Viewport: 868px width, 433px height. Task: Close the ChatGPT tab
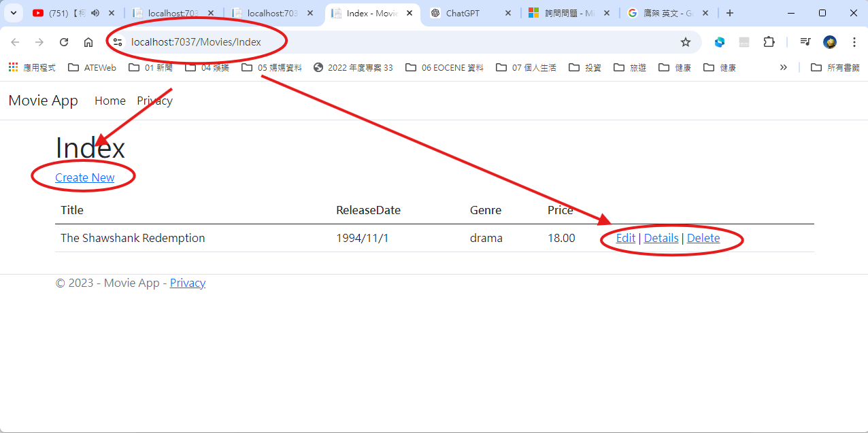tap(507, 13)
